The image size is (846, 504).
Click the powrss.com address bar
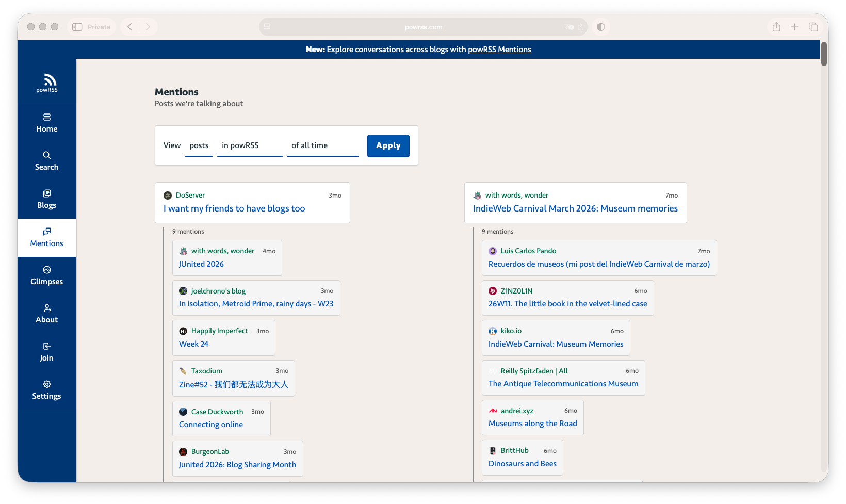(x=423, y=27)
